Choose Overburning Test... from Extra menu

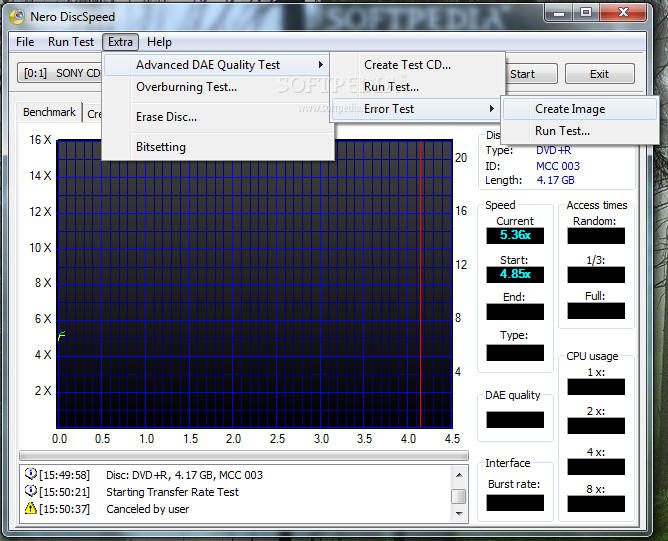(216, 87)
